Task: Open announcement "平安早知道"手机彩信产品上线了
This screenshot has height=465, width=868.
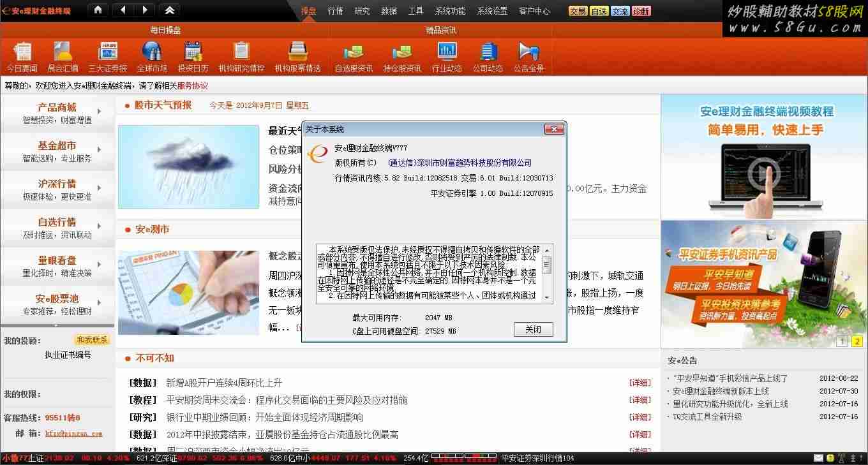Action: click(x=730, y=378)
